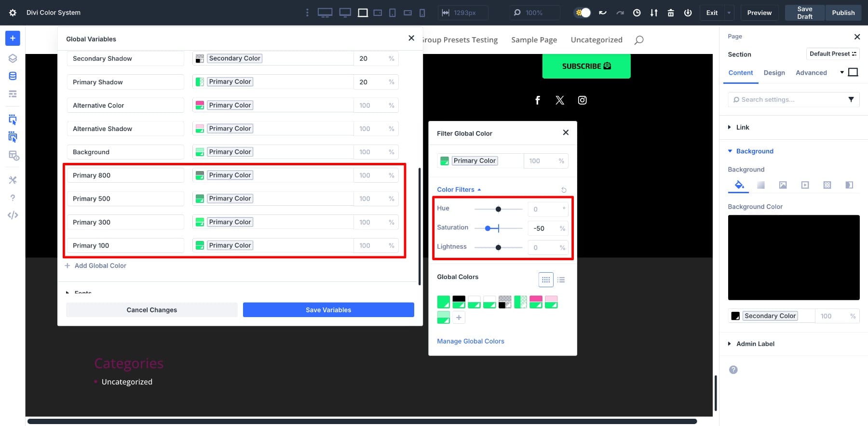Collapse the Color Filters section
Image resolution: width=868 pixels, height=426 pixels.
pyautogui.click(x=459, y=189)
